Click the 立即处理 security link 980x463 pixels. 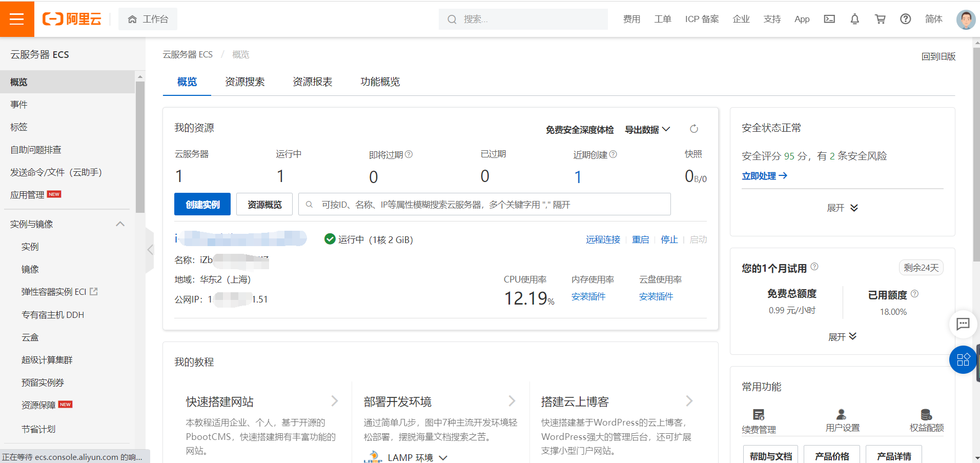[765, 176]
